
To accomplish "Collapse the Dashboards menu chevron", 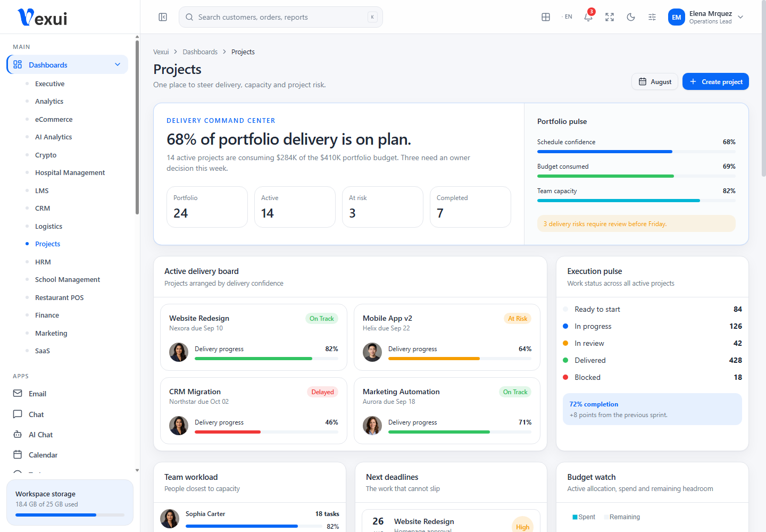I will pyautogui.click(x=118, y=64).
